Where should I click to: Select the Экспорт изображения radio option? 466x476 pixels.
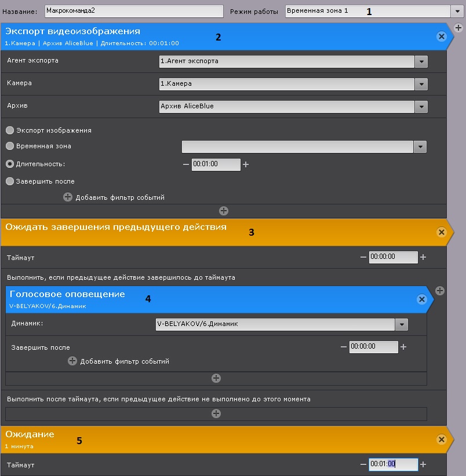coord(10,130)
